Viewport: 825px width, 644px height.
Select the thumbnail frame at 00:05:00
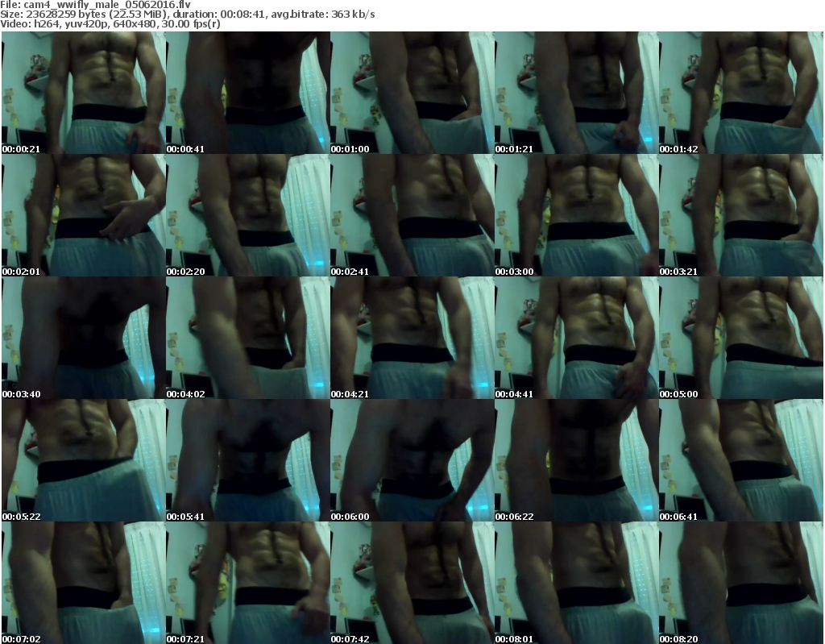741,338
